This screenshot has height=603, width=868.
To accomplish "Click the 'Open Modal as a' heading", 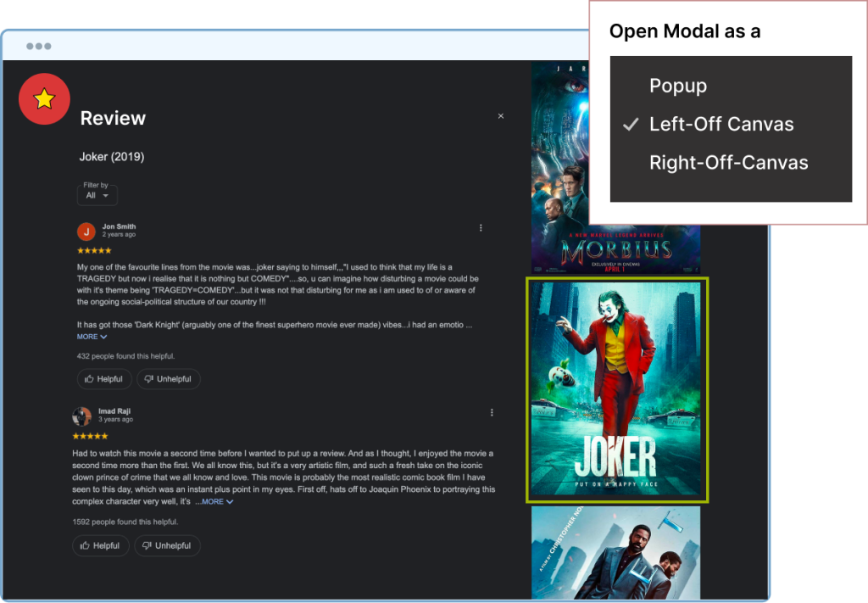I will point(685,31).
